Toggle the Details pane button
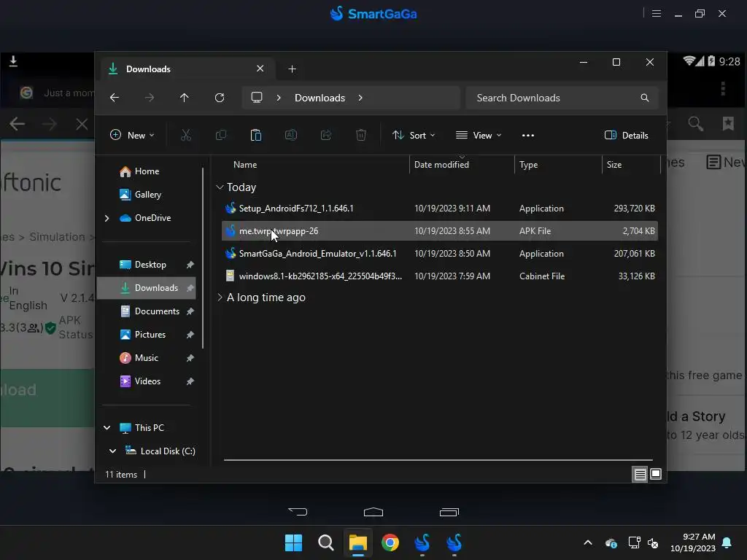 coord(626,135)
